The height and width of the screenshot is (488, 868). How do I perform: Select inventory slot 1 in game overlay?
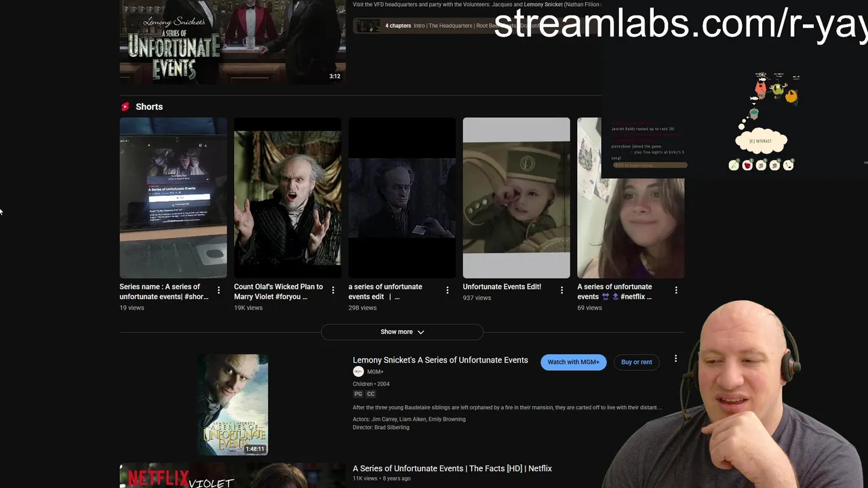pos(734,165)
